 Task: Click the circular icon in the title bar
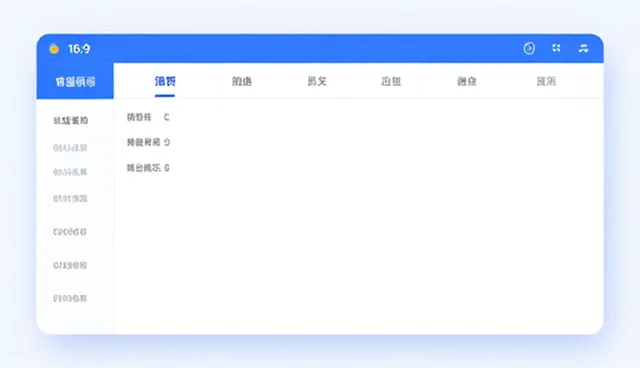coord(529,48)
